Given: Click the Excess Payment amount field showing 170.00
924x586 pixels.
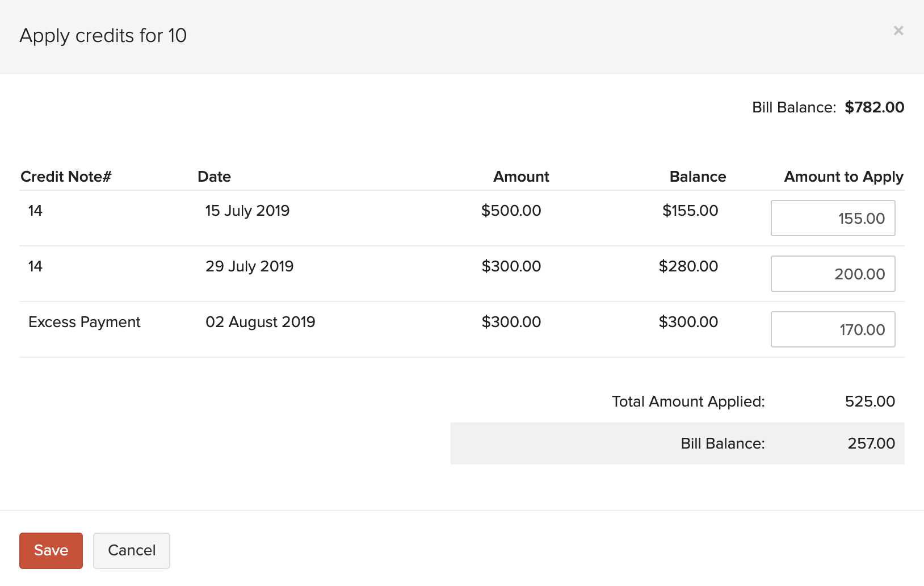Looking at the screenshot, I should pos(833,329).
